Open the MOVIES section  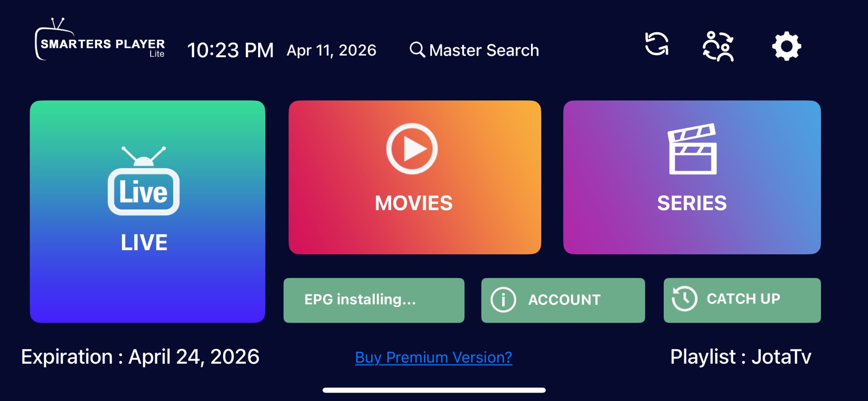[x=415, y=177]
